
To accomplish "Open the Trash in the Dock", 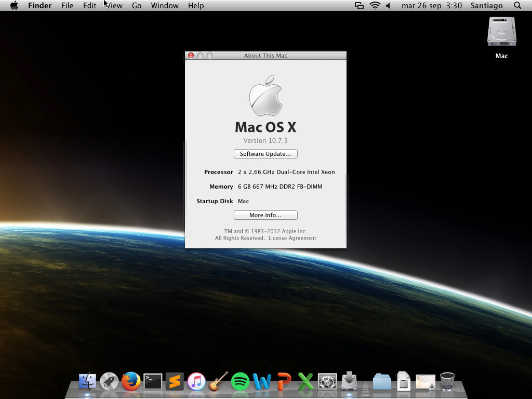I will pyautogui.click(x=447, y=382).
